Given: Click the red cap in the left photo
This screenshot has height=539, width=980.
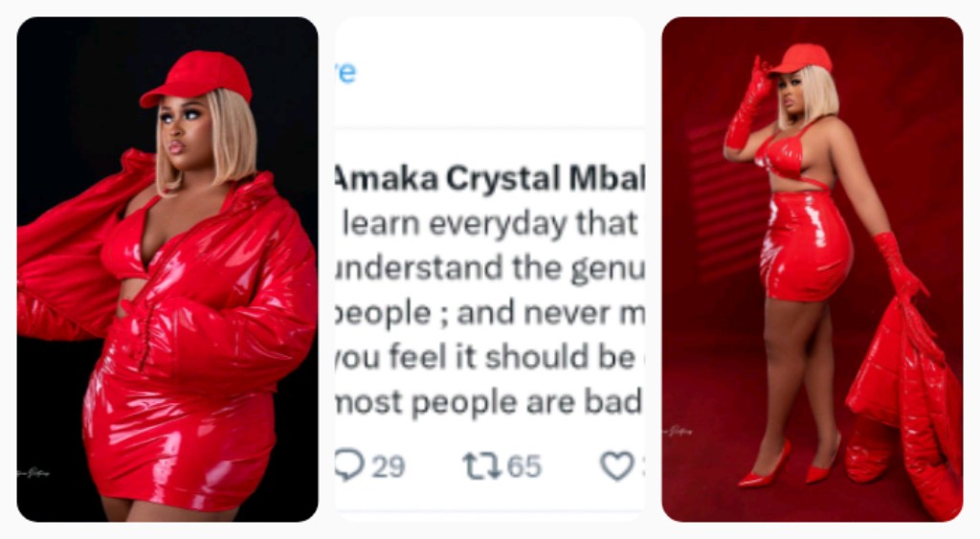Looking at the screenshot, I should coord(196,77).
